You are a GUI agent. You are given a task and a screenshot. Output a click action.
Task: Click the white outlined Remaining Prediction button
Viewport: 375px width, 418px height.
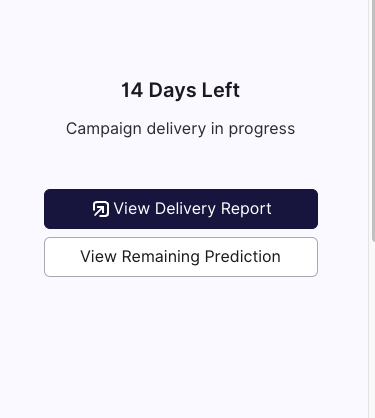tap(181, 257)
